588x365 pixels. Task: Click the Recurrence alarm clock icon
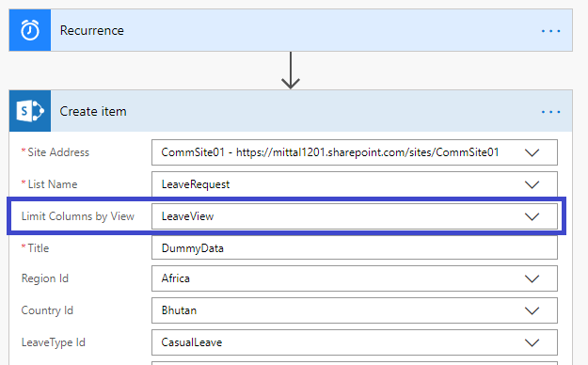[x=30, y=30]
